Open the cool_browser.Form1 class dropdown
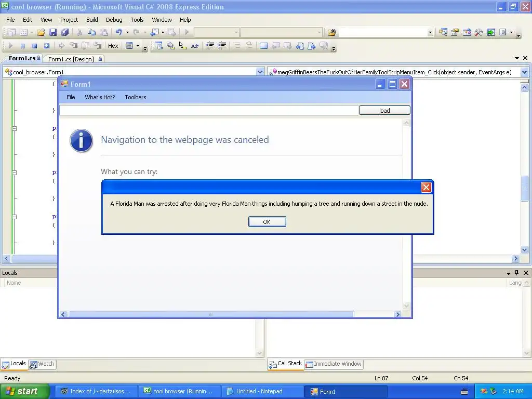This screenshot has width=532, height=399. pyautogui.click(x=260, y=72)
